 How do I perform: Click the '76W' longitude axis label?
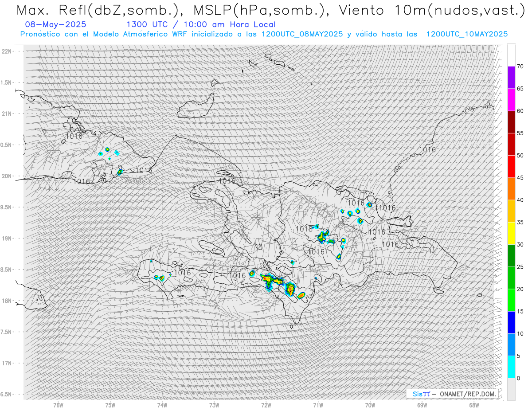(58, 405)
